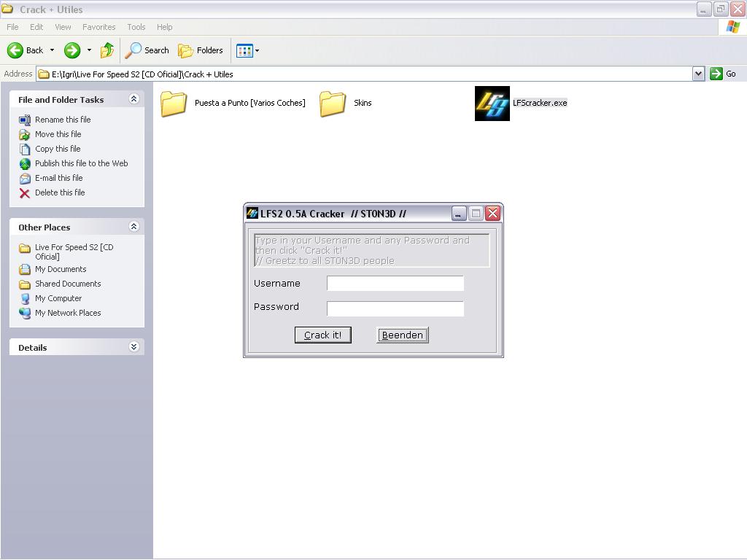The width and height of the screenshot is (747, 560).
Task: Click the Beenden button
Action: tap(403, 335)
